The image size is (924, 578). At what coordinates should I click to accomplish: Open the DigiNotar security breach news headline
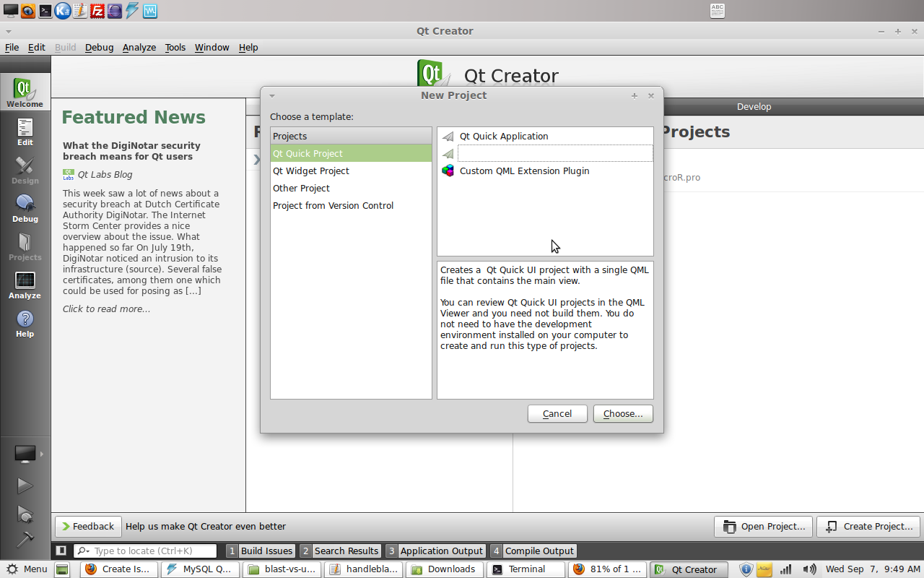point(131,150)
